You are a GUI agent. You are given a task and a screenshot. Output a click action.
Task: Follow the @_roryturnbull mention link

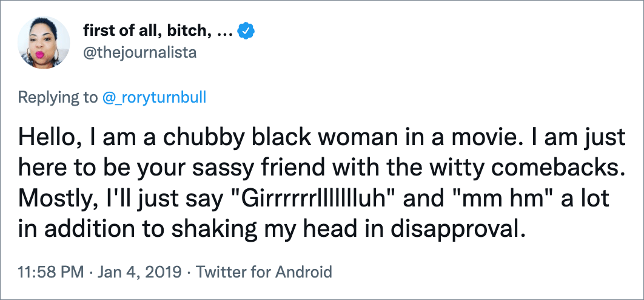152,98
